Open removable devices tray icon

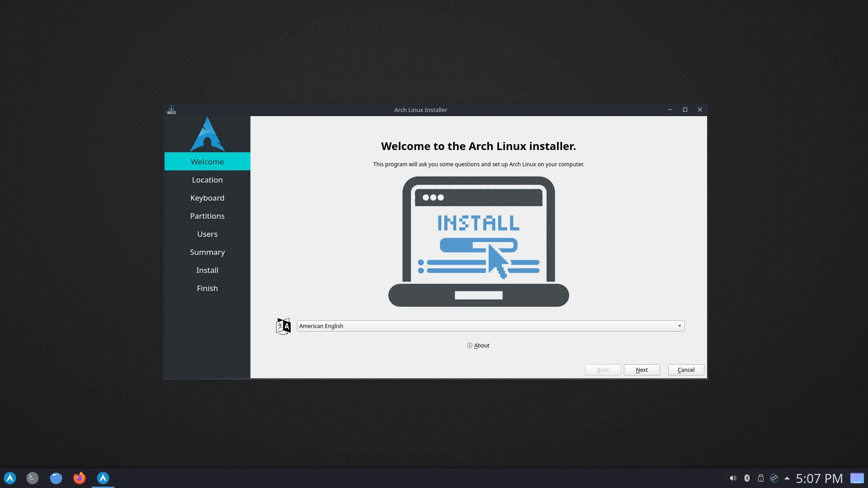click(761, 478)
